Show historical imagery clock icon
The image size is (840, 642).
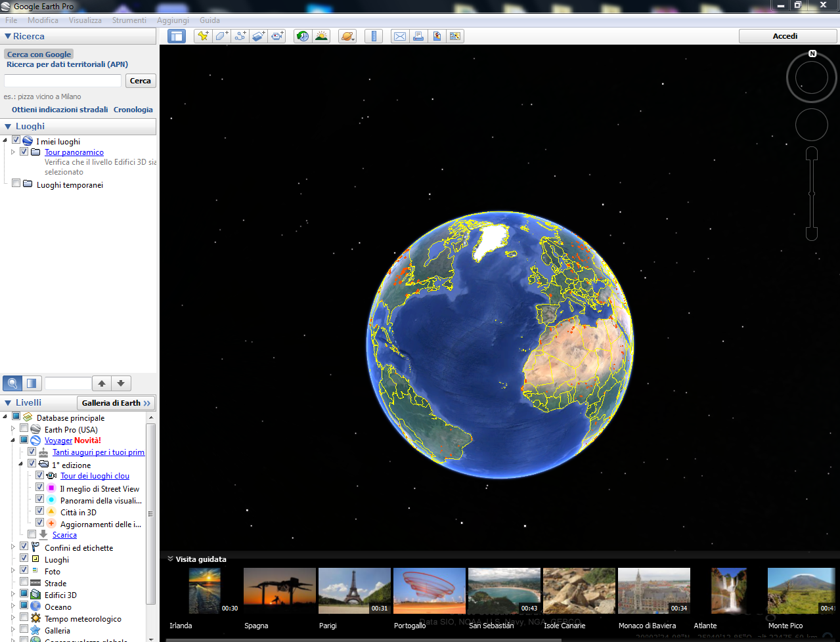click(x=303, y=36)
